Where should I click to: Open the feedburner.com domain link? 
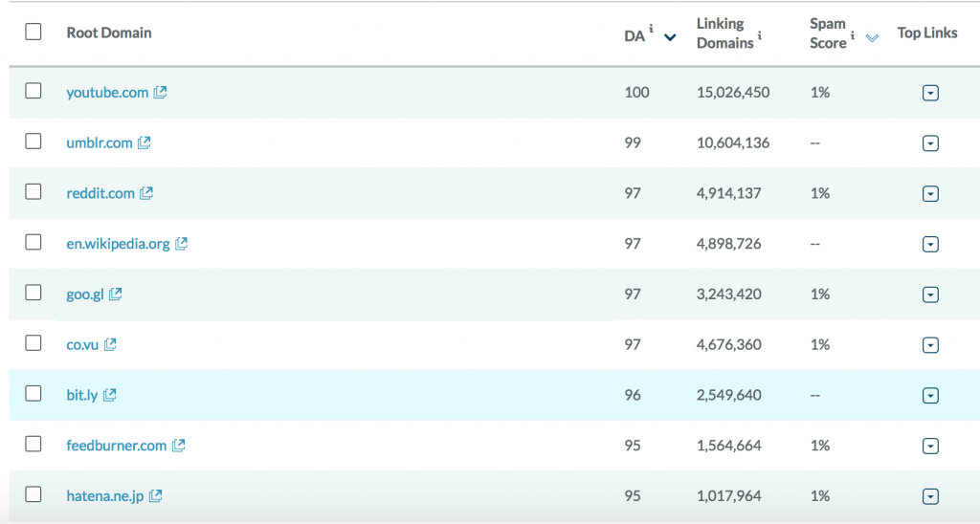pyautogui.click(x=116, y=446)
